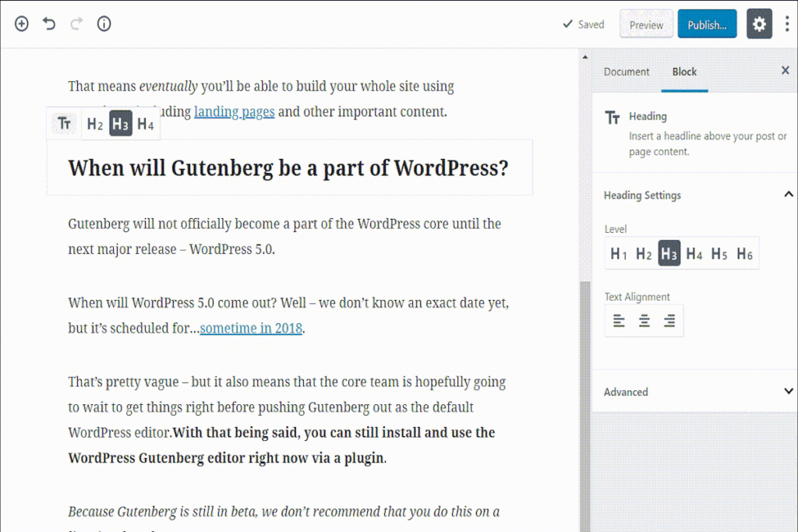798x532 pixels.
Task: Open the content structure info icon
Action: click(x=104, y=23)
